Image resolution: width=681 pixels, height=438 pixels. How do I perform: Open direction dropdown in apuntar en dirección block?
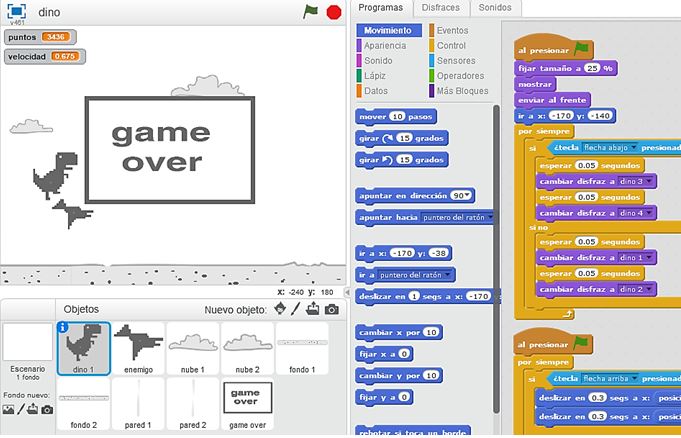(467, 196)
